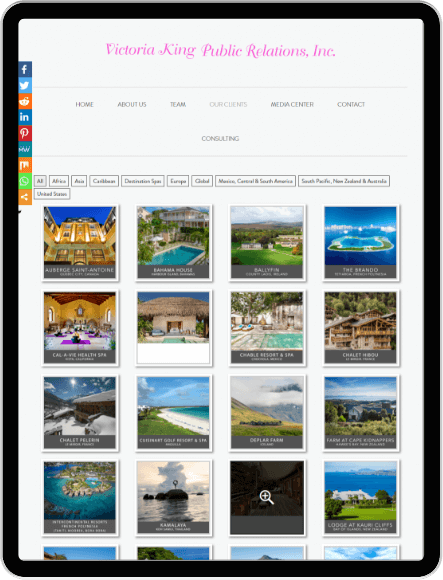
Task: Share page via MeWe icon
Action: [25, 149]
